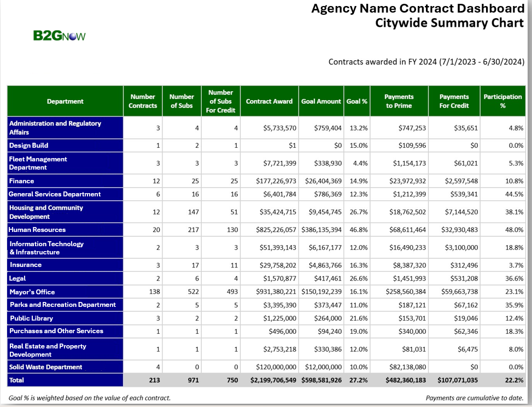Screen dimensions: 532x407
Task: Select the Human Resources department label
Action: click(37, 230)
